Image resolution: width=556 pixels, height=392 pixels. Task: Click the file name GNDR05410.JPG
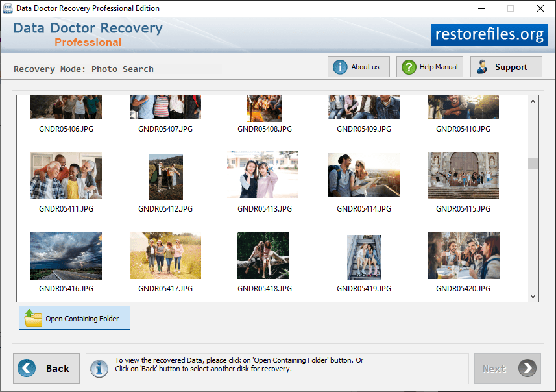pyautogui.click(x=463, y=129)
